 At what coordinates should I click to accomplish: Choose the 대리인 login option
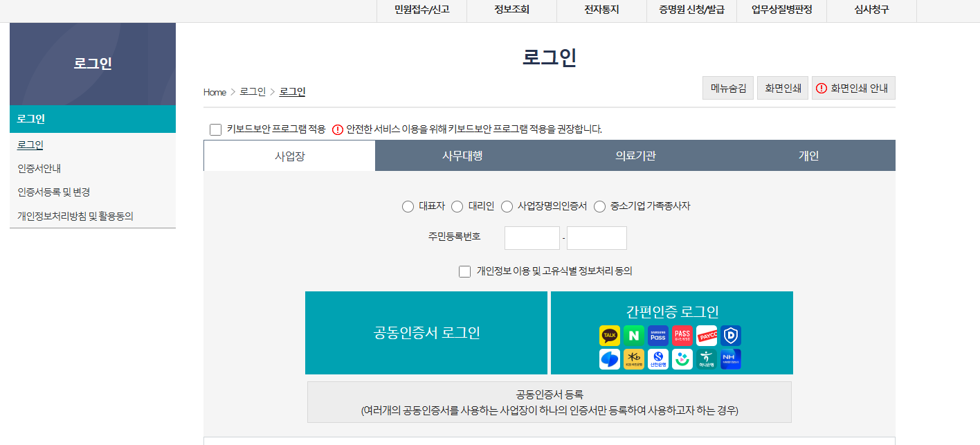pos(457,206)
